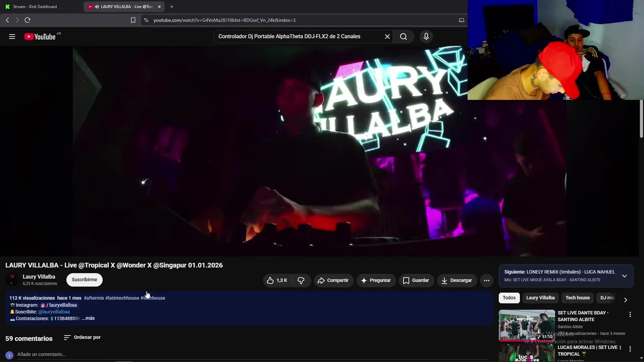Select the DJ mix filter chip
The width and height of the screenshot is (644, 362).
[608, 298]
